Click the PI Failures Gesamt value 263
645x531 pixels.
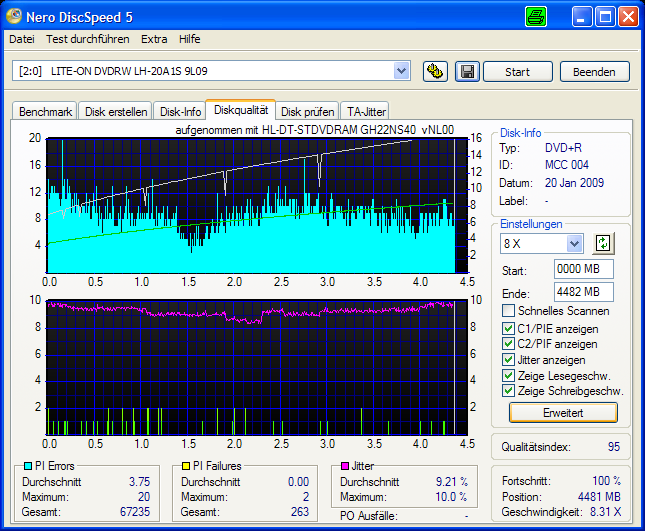coord(300,512)
